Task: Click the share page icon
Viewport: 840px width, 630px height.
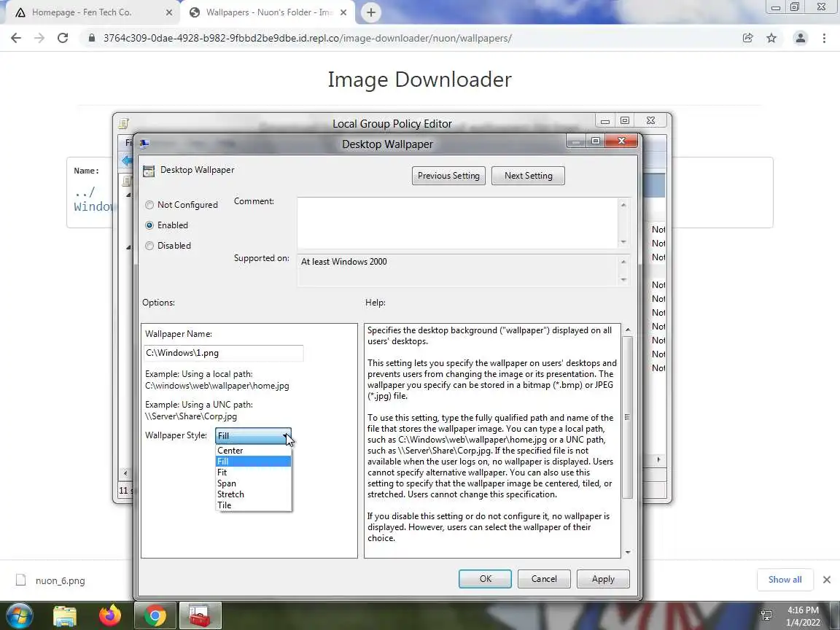Action: tap(748, 38)
